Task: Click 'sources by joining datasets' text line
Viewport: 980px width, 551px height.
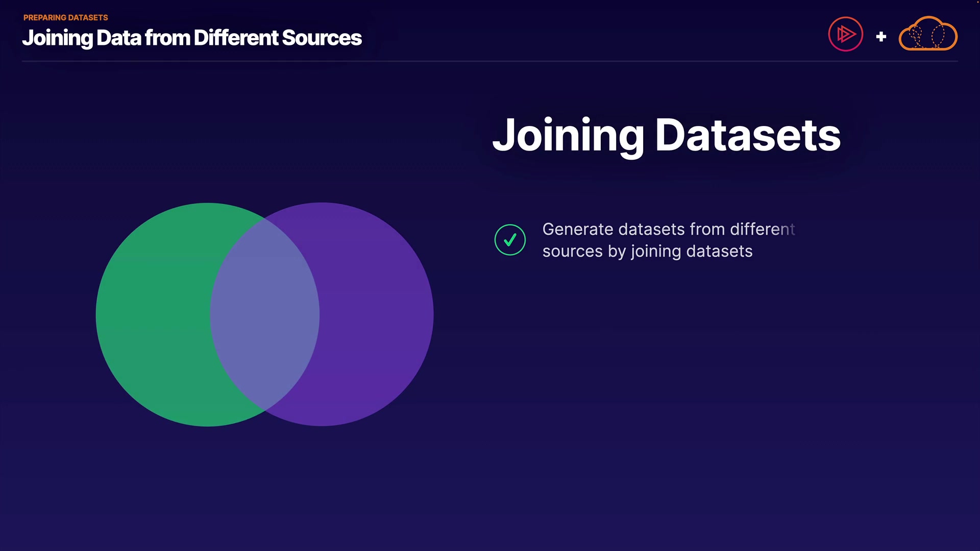Action: click(647, 252)
